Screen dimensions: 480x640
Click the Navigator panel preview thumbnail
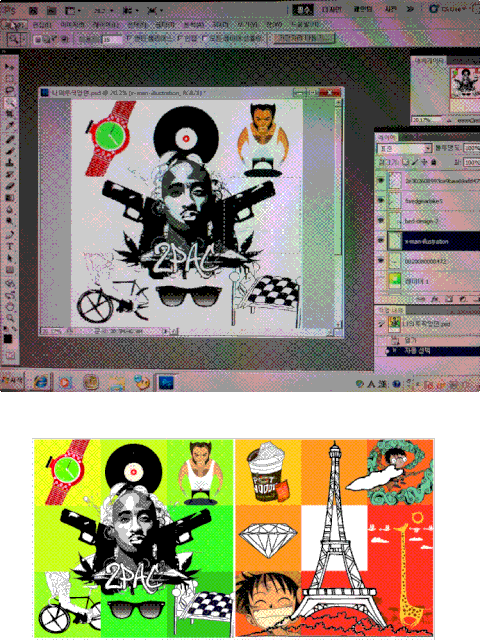tap(465, 83)
